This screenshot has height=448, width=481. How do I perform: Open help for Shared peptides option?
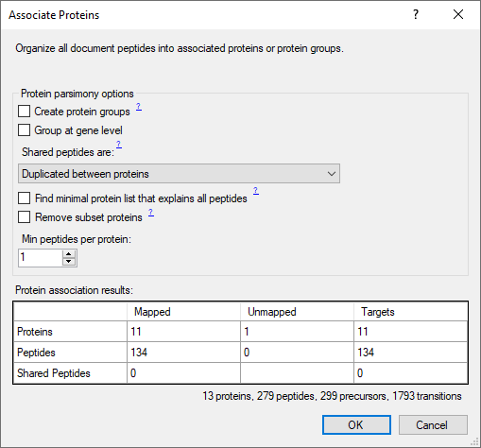[x=119, y=145]
